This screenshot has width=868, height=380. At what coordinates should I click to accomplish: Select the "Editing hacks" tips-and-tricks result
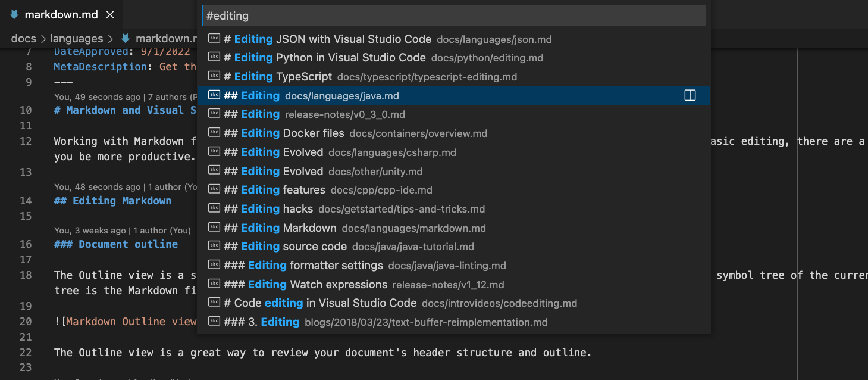pos(357,208)
